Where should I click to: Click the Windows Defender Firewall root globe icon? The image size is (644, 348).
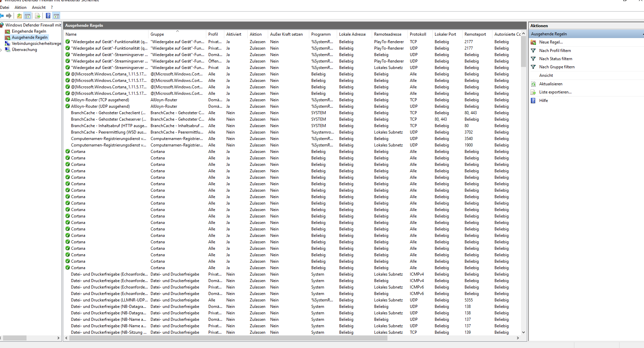tap(2, 25)
